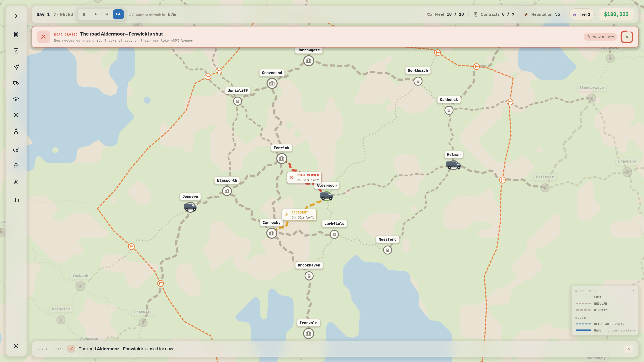The image size is (644, 362).
Task: Select the truck at Aldermoor
Action: click(327, 196)
